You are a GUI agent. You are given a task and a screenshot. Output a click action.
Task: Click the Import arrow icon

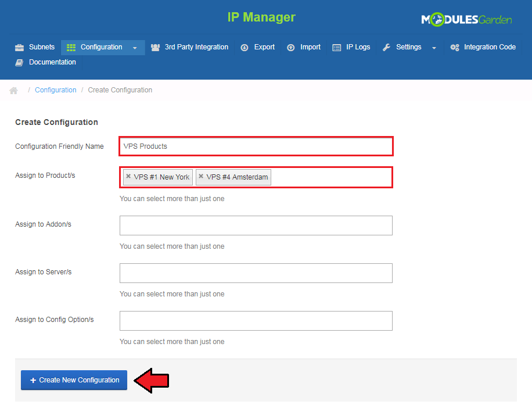[290, 48]
